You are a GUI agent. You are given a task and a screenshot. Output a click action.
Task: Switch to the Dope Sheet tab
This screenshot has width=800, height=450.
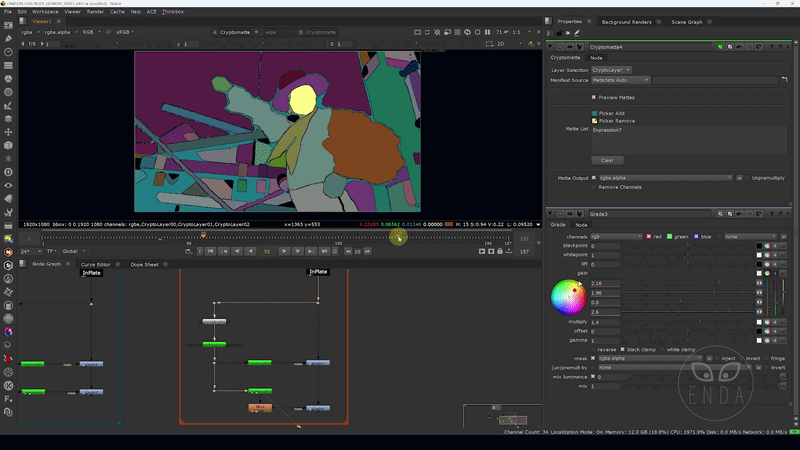pyautogui.click(x=144, y=264)
